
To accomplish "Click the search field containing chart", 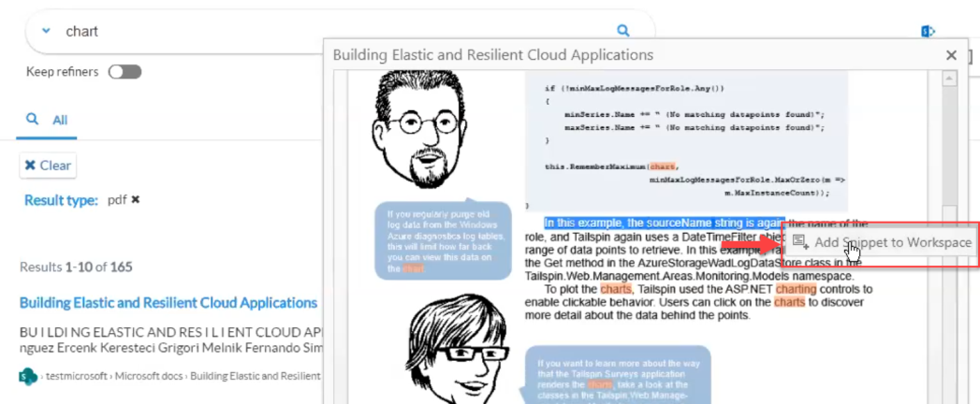I will click(x=328, y=31).
